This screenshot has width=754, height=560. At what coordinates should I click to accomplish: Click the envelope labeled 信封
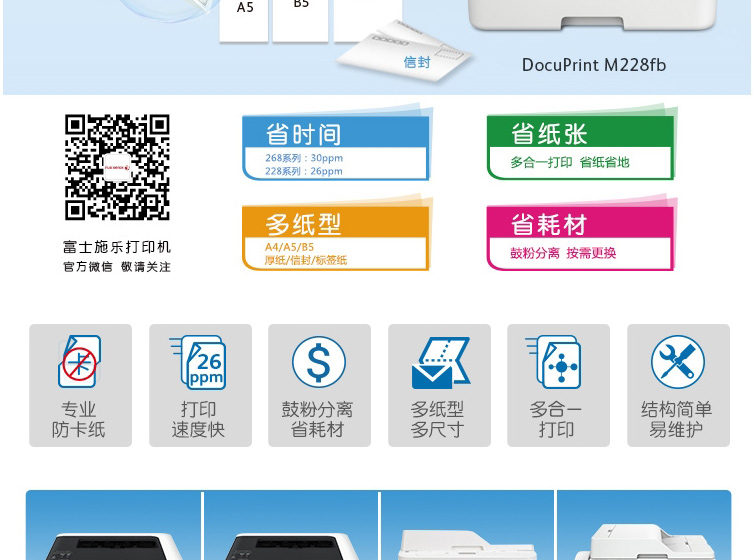click(404, 52)
